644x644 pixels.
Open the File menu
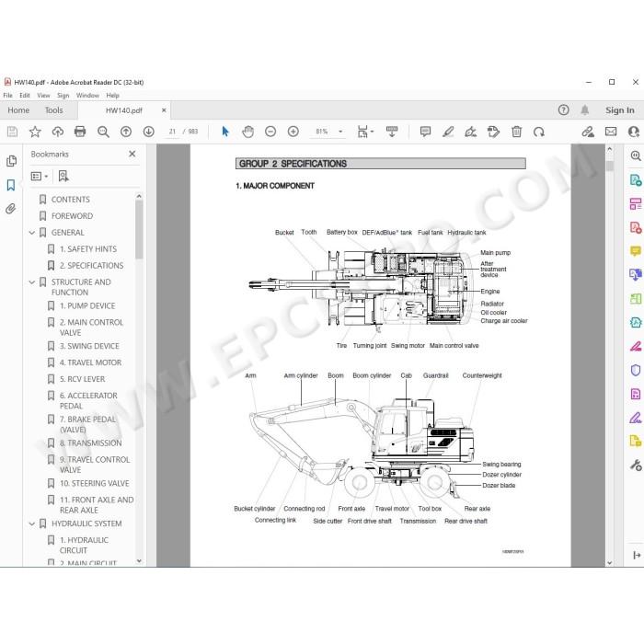[7, 96]
